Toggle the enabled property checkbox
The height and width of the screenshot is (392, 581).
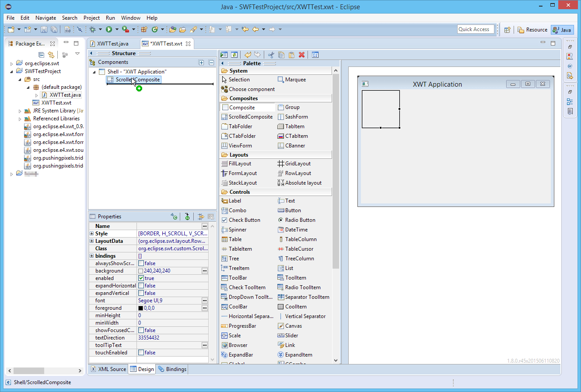[141, 278]
